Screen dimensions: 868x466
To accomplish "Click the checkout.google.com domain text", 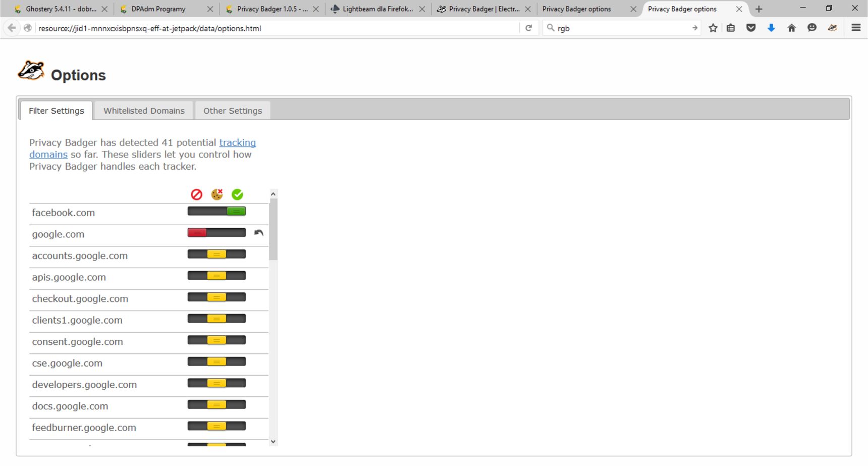I will click(80, 299).
